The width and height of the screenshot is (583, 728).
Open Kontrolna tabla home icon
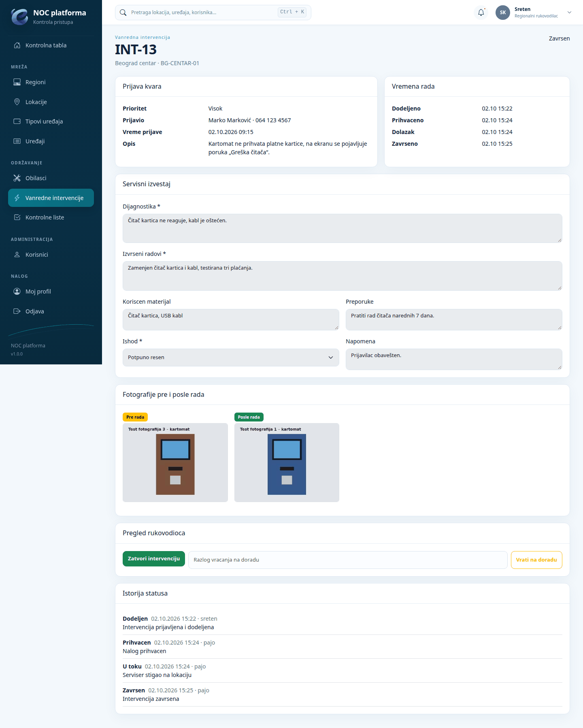17,45
